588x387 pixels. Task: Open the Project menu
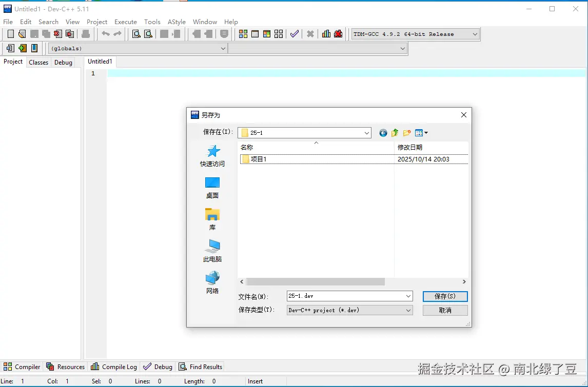[x=97, y=22]
